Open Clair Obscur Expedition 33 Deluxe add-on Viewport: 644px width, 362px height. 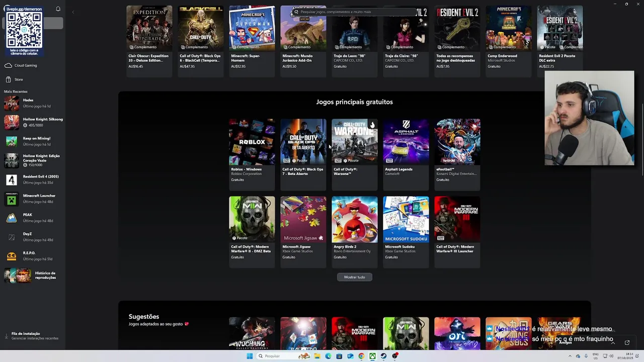pyautogui.click(x=149, y=41)
